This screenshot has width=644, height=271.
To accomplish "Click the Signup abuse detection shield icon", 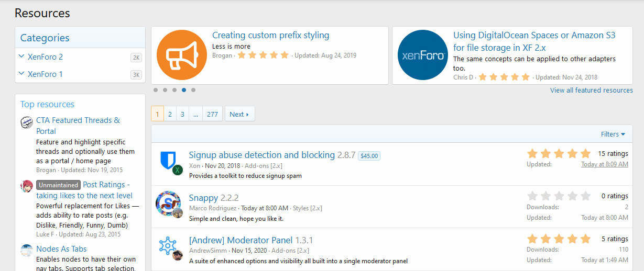I will click(167, 161).
